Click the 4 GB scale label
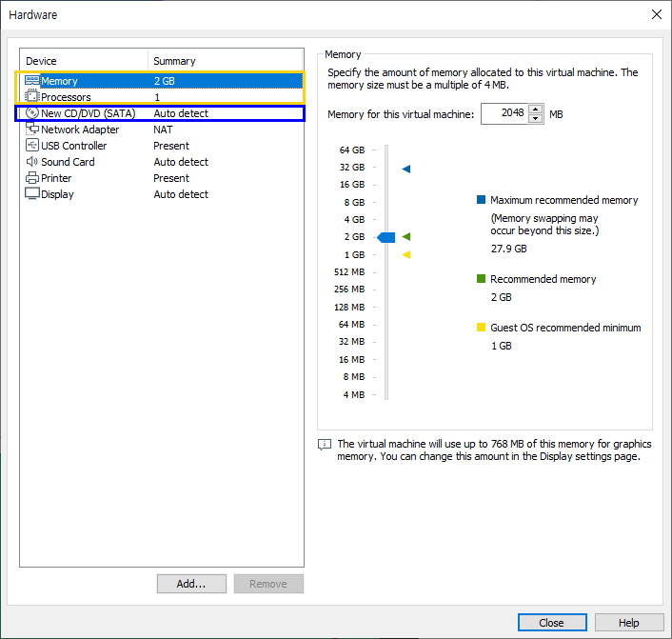Screen dimensions: 672x639 354,220
